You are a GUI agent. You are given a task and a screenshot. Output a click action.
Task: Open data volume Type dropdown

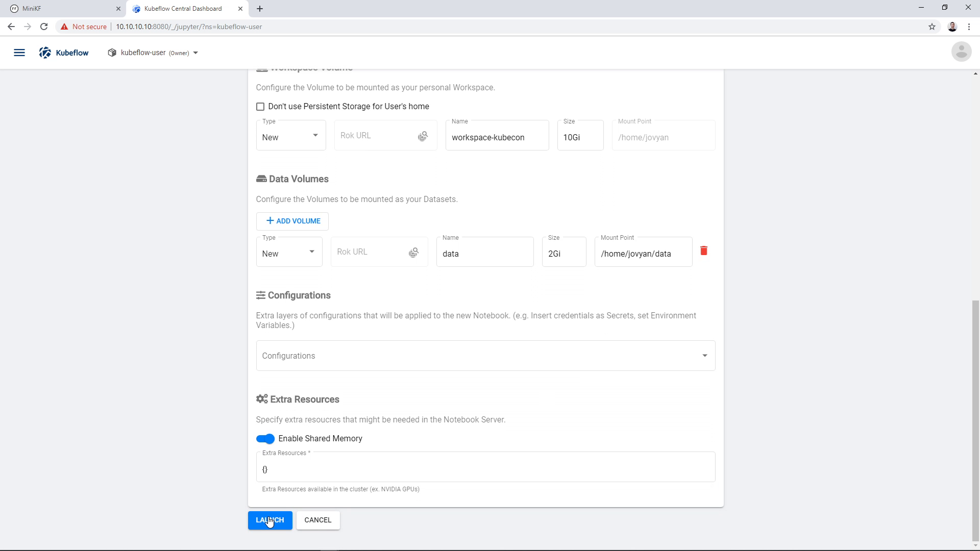289,252
